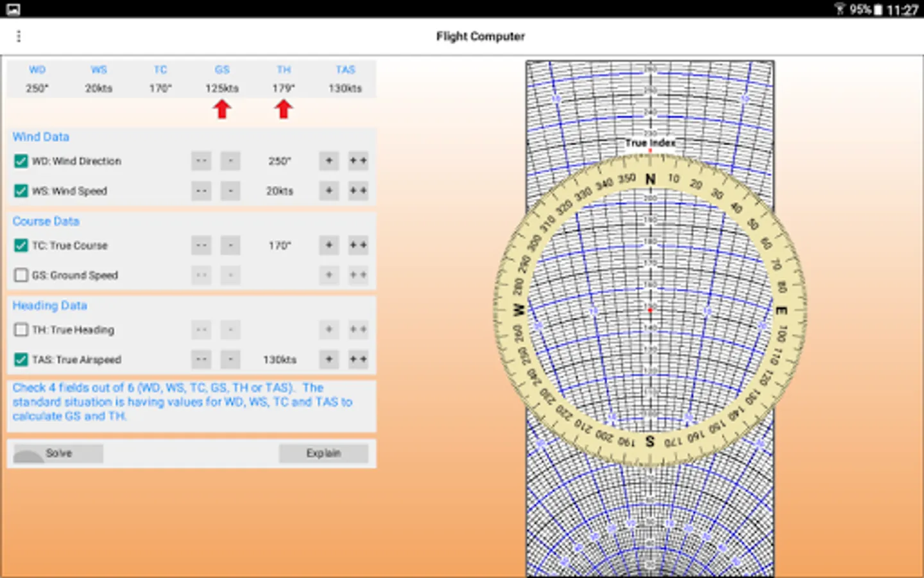Viewport: 924px width, 578px height.
Task: Increase True Airspeed by one (+)
Action: [x=329, y=360]
